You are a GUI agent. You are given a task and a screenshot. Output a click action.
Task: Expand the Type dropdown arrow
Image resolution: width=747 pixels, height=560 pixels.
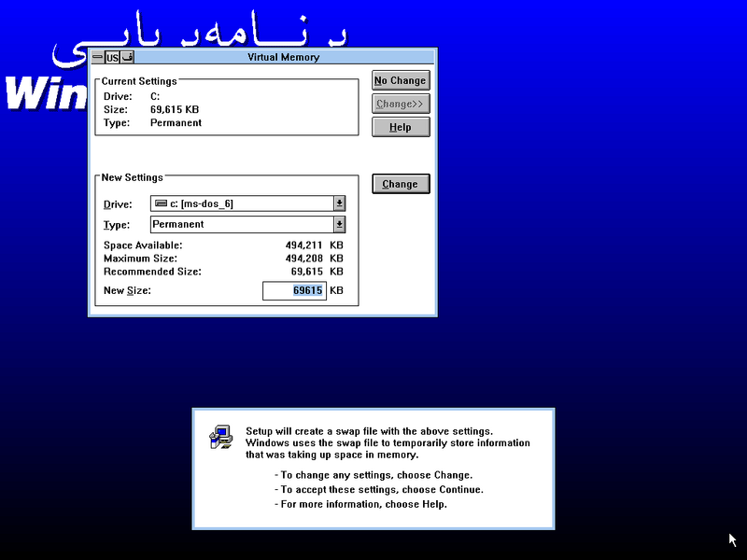click(x=339, y=224)
